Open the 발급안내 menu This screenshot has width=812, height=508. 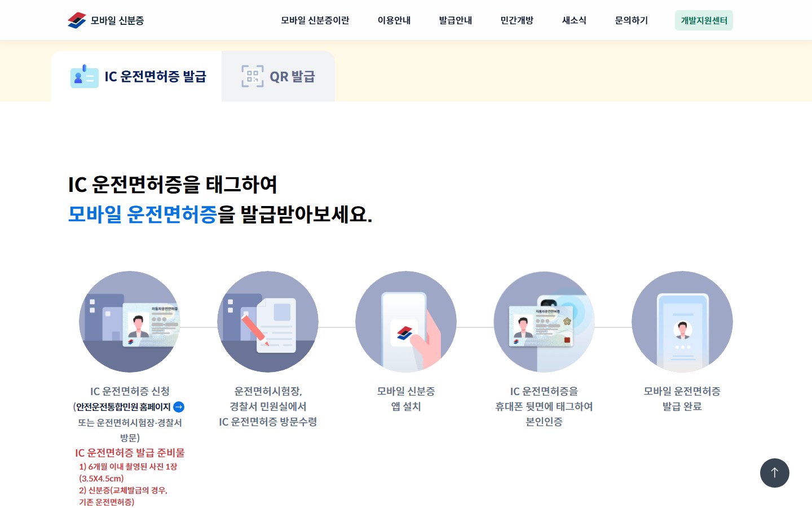coord(456,20)
